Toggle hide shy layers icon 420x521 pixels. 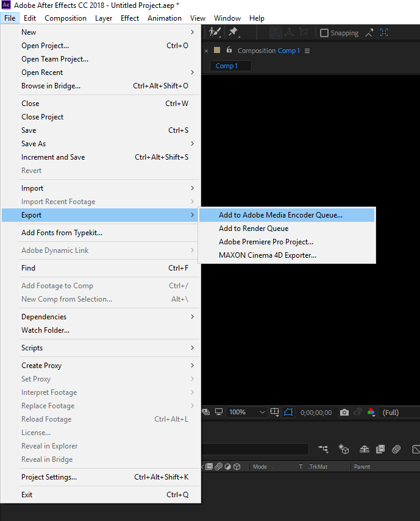tap(365, 449)
